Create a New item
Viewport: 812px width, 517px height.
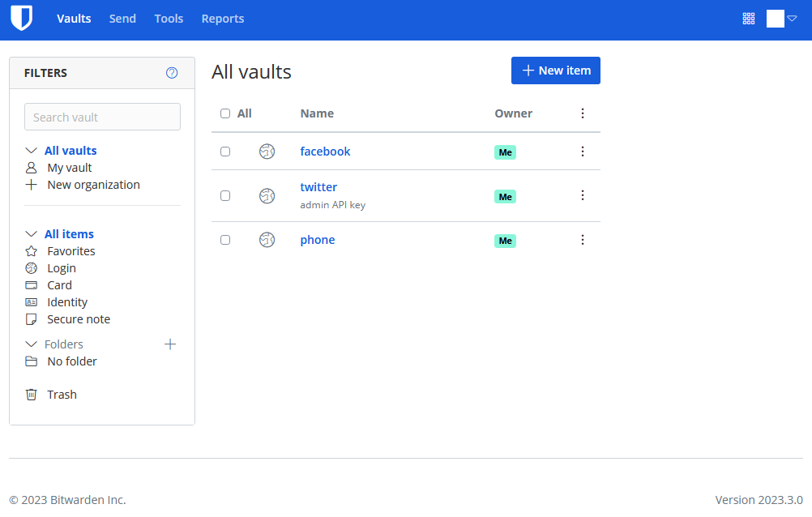(556, 70)
